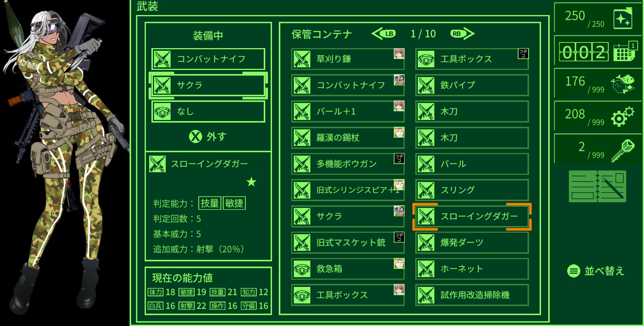Click the sparkle card points icon
The width and height of the screenshot is (644, 326).
click(x=623, y=19)
